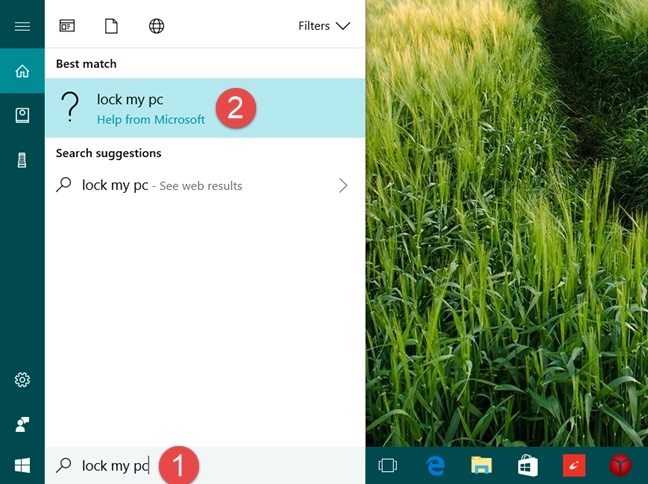Image resolution: width=648 pixels, height=484 pixels.
Task: Open Task View from taskbar
Action: (388, 465)
